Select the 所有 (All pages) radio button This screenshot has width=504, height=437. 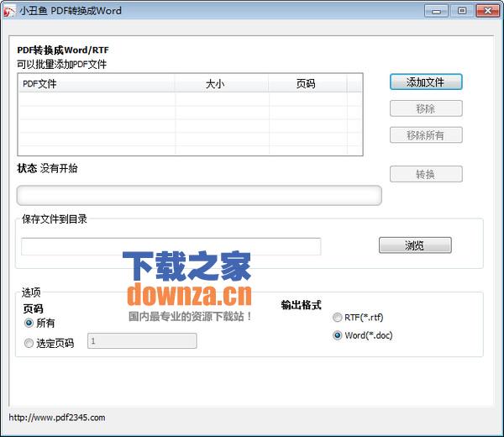(39, 323)
